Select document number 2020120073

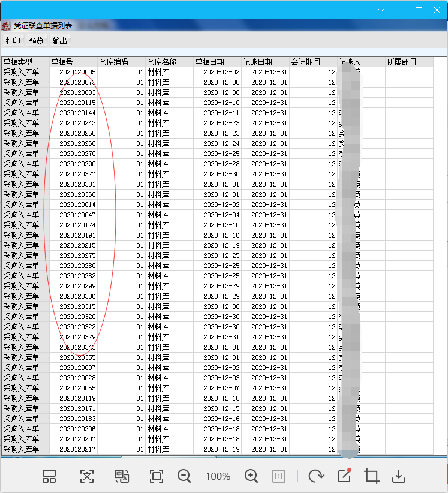pos(77,82)
